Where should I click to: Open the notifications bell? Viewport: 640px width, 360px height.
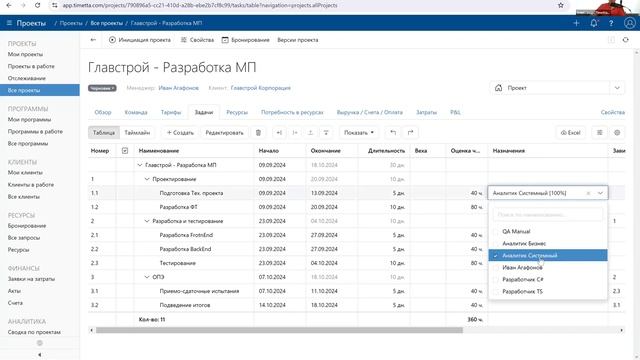[594, 23]
